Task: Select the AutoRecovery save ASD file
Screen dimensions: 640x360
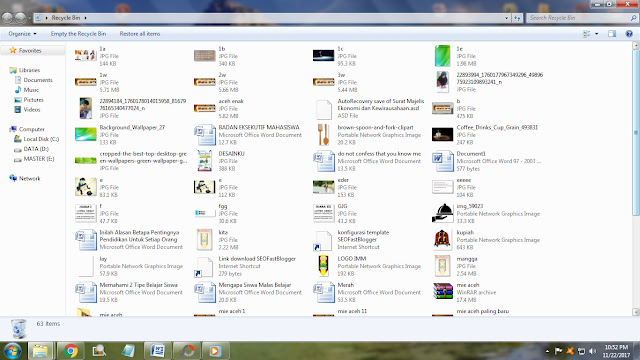Action: (x=369, y=108)
